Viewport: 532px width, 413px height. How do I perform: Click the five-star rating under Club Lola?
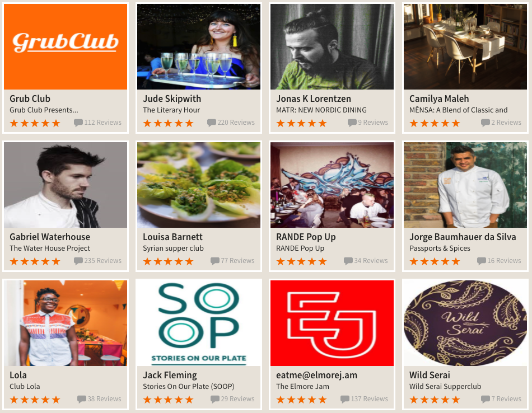pos(35,400)
